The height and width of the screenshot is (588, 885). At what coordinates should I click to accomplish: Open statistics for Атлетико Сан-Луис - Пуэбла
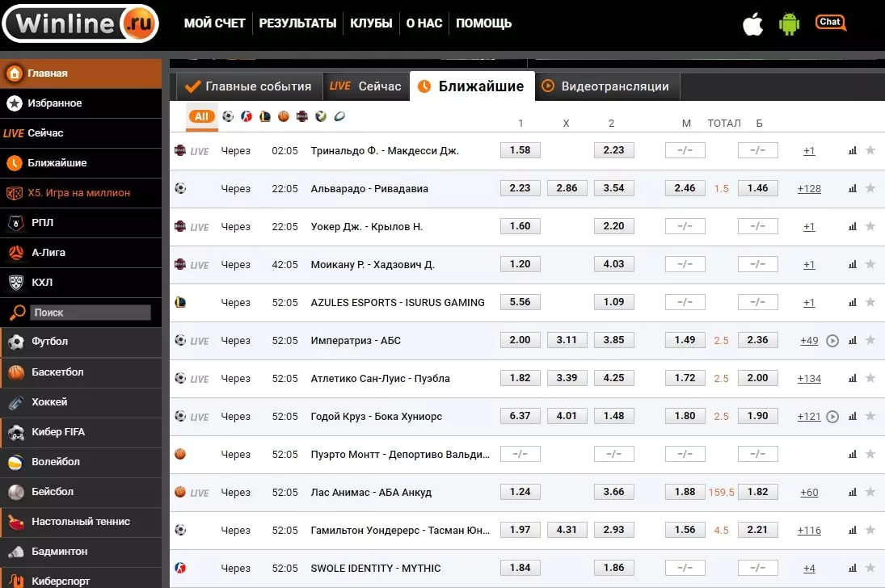click(852, 378)
